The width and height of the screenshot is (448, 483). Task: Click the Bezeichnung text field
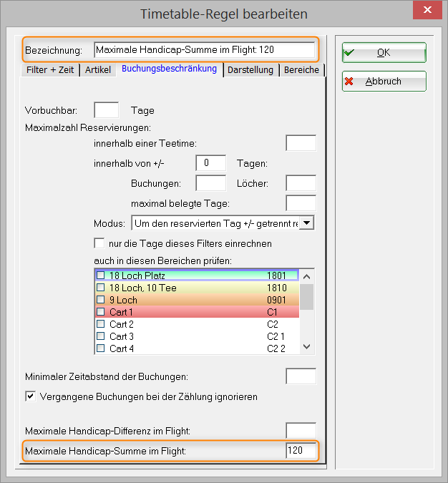(204, 50)
